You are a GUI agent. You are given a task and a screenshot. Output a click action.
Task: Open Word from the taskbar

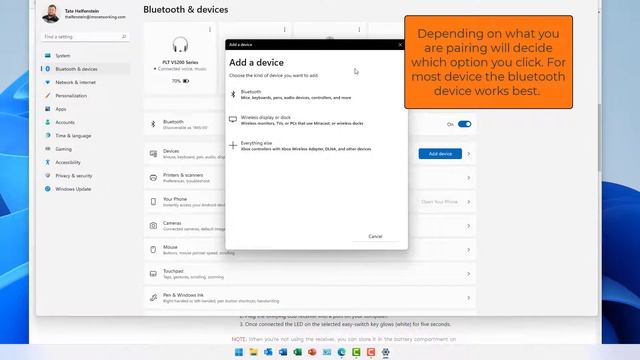(x=283, y=352)
